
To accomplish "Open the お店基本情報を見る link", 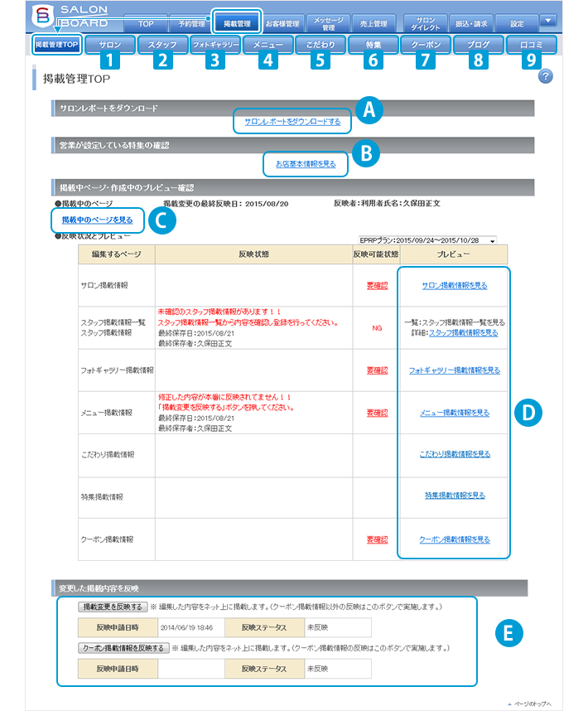I will (x=306, y=164).
